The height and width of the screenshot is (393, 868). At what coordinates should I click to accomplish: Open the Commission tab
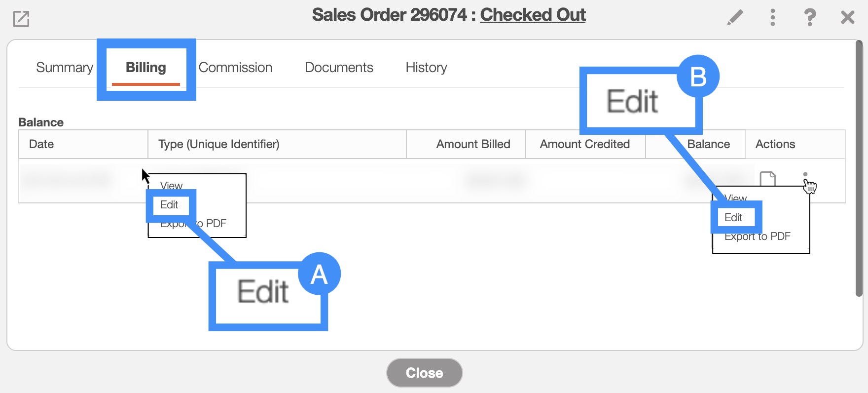(235, 68)
